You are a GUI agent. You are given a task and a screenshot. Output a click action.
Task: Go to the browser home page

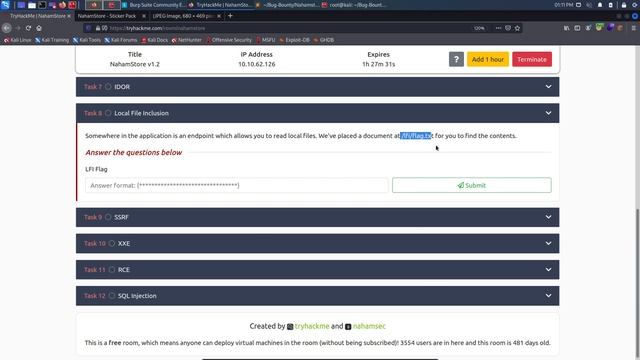click(x=39, y=28)
